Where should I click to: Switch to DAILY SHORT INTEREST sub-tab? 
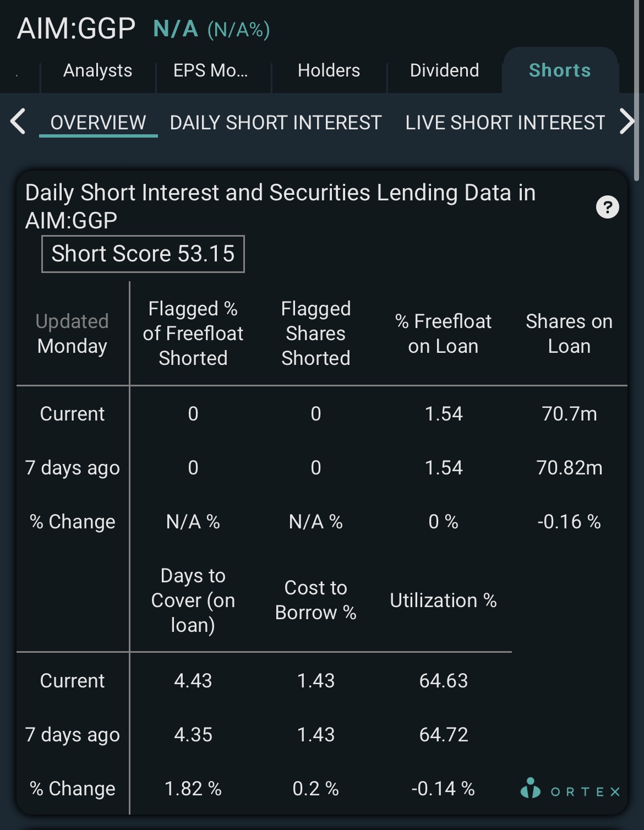[276, 122]
